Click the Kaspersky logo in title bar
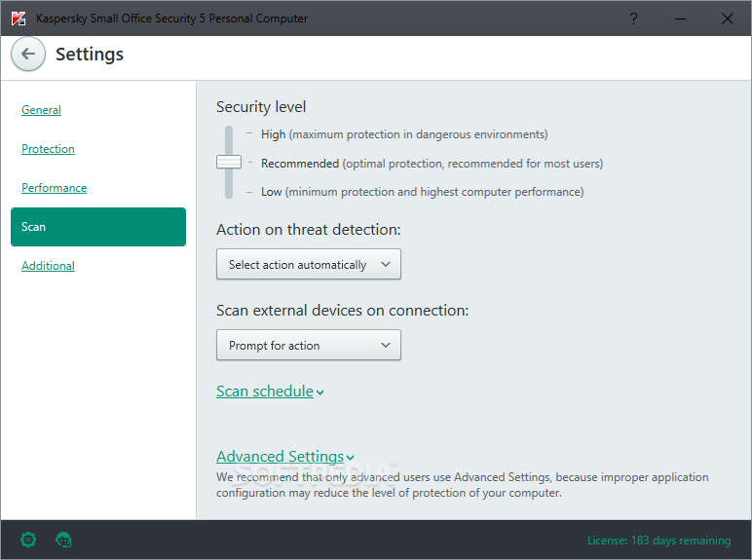The height and width of the screenshot is (560, 752). (19, 19)
